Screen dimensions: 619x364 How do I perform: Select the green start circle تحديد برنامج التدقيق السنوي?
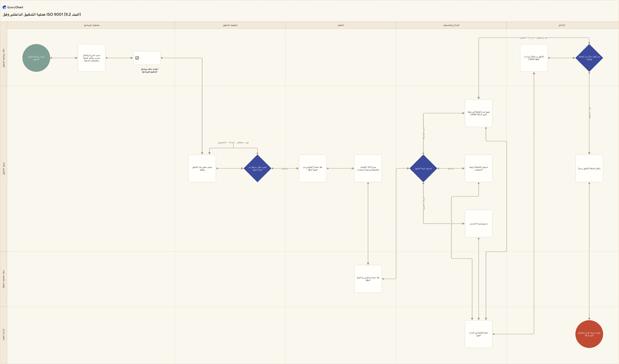point(36,58)
